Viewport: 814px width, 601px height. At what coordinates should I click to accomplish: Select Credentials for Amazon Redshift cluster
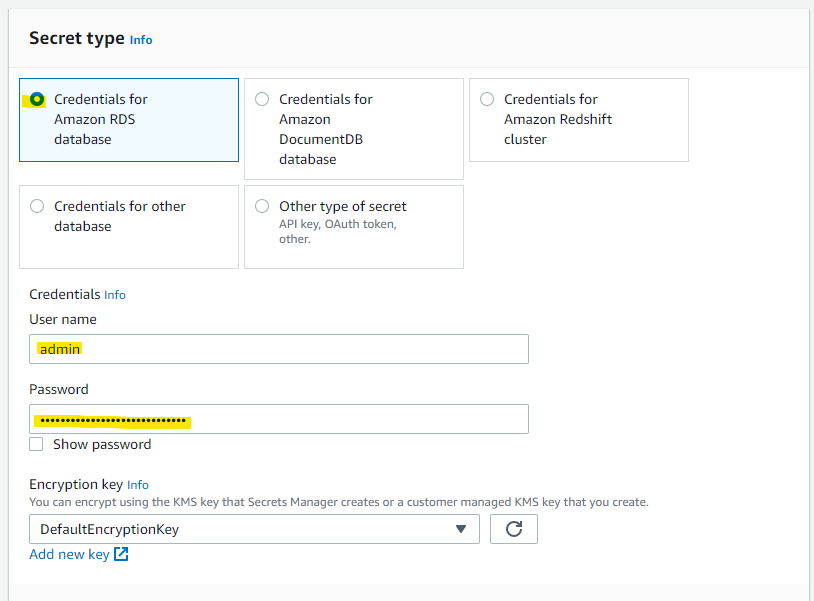coord(487,99)
